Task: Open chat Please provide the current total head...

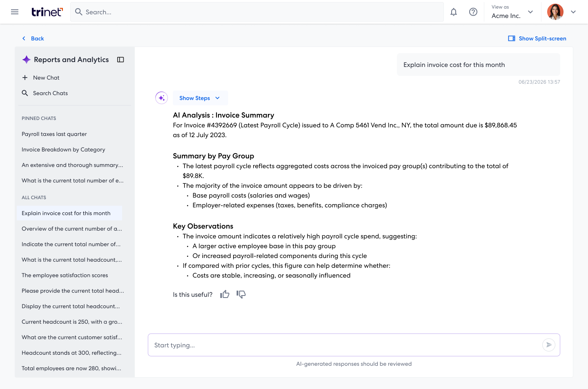Action: click(73, 291)
